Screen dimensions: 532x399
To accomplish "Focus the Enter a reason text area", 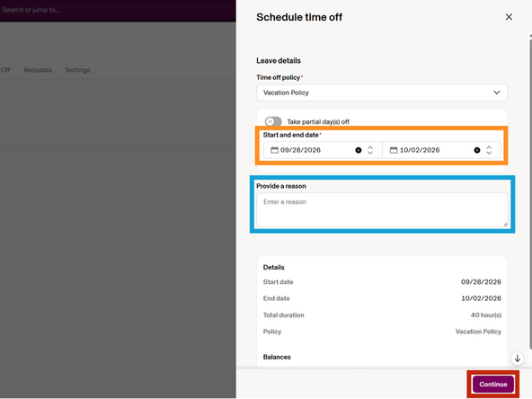I will 382,209.
